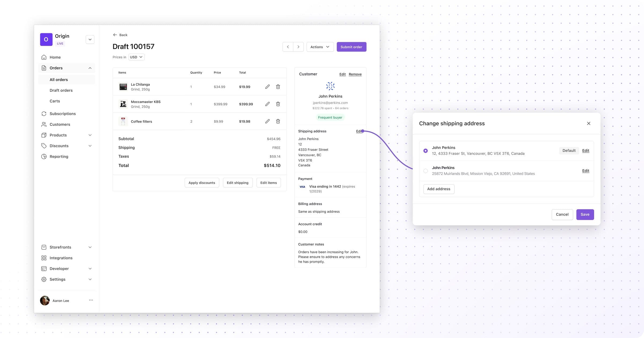Open the Customers section
Image resolution: width=644 pixels, height=338 pixels.
click(x=60, y=124)
